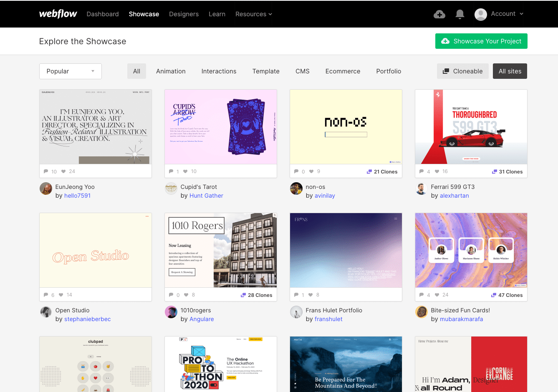Open the cloud upload icon in header

click(439, 14)
